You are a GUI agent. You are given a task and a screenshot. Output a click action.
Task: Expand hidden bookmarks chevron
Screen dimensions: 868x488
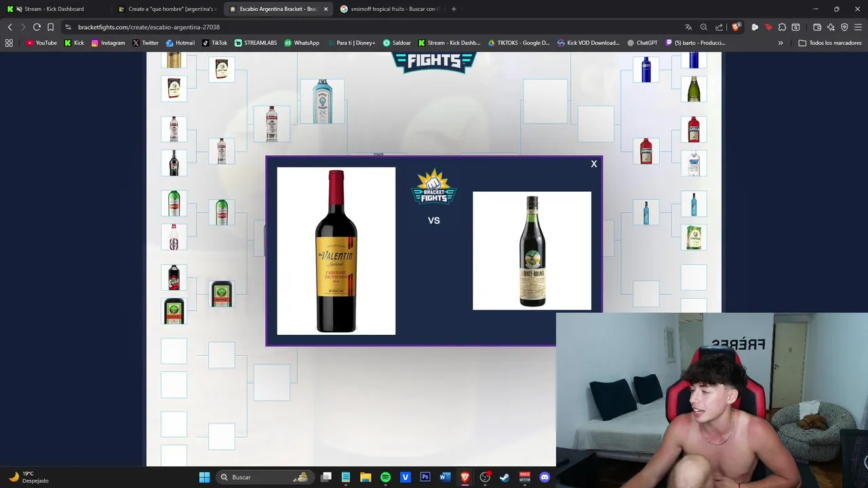pos(781,43)
